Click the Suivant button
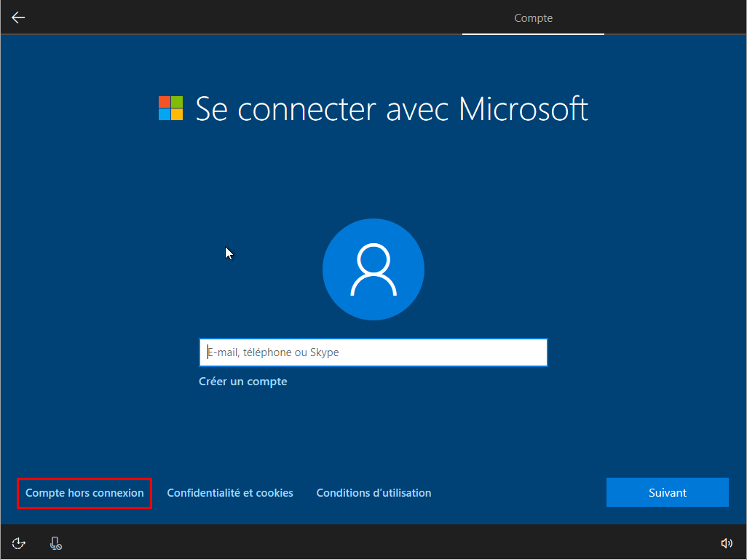This screenshot has height=560, width=747. click(667, 492)
